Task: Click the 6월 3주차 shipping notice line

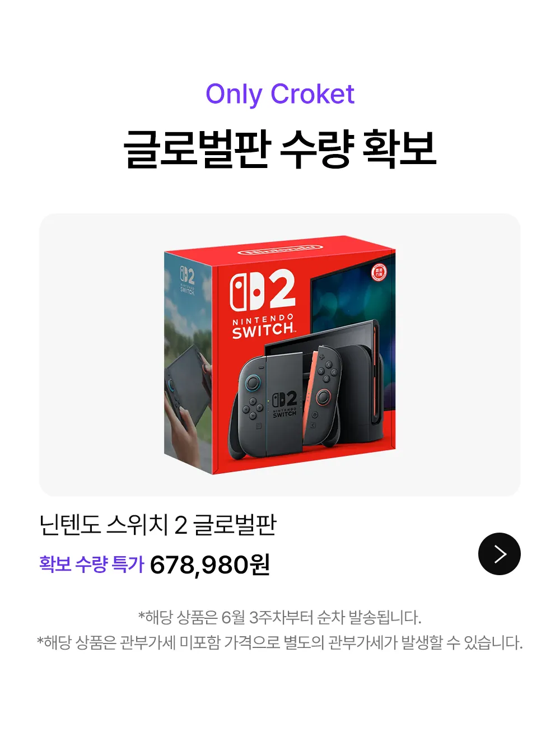Action: pos(280,617)
